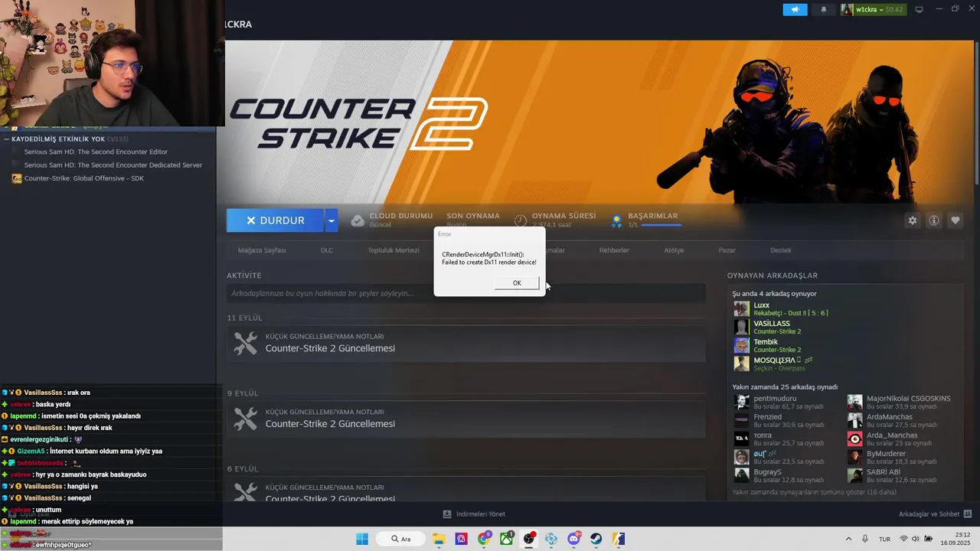
Task: Click the play time clock icon
Action: (x=521, y=220)
